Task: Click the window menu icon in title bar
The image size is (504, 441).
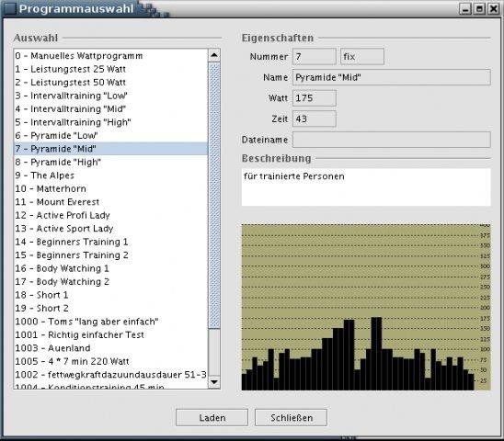Action: point(9,8)
